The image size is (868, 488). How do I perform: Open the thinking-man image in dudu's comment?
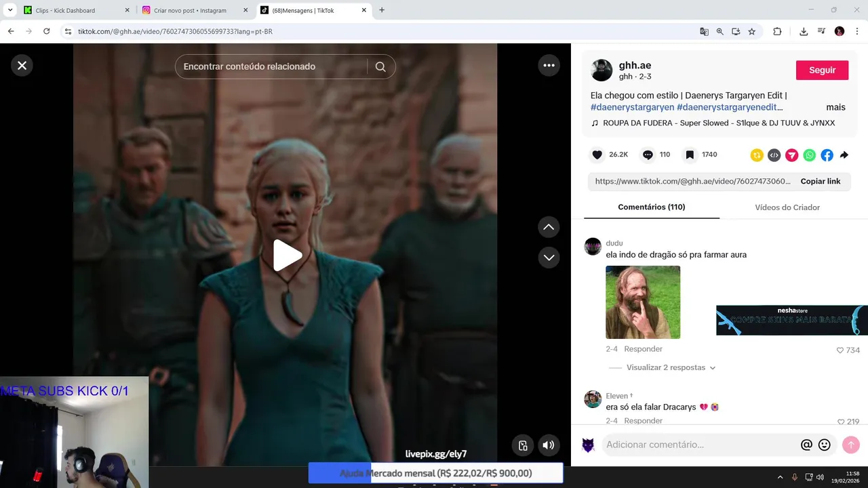643,302
